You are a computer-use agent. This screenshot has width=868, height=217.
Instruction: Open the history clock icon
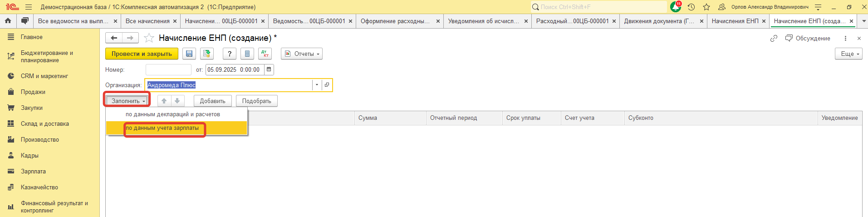pyautogui.click(x=691, y=7)
